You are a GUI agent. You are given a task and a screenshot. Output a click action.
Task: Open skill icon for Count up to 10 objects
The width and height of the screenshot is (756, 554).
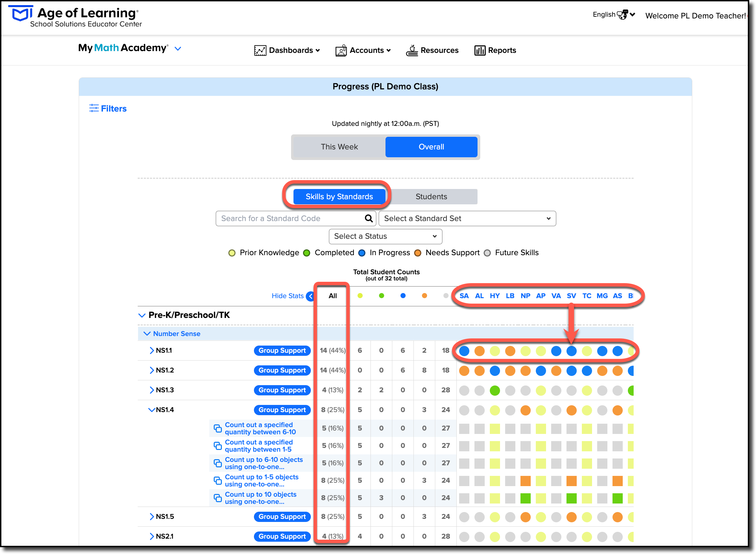tap(217, 498)
